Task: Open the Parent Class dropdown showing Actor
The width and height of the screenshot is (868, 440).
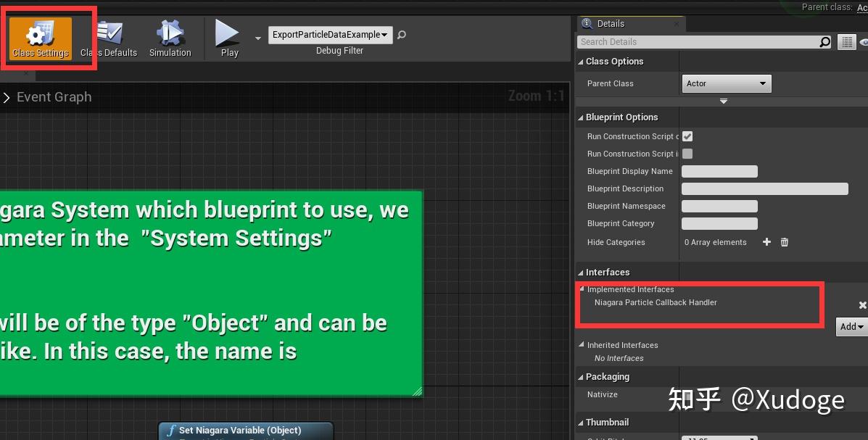Action: [x=726, y=83]
